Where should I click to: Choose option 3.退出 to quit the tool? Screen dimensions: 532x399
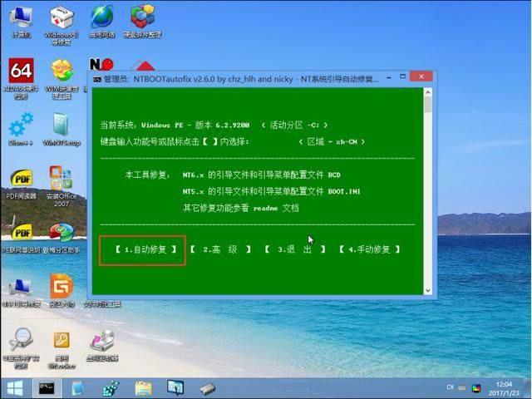point(295,249)
